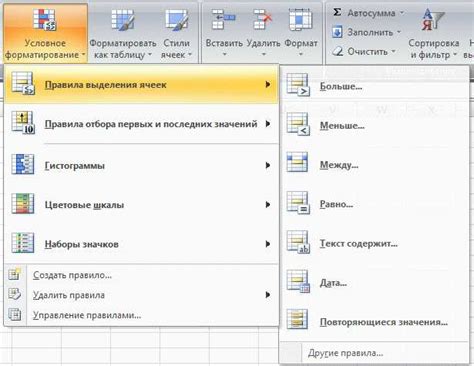Open Условное форматирование dropdown arrow
This screenshot has width=474, height=366.
point(83,55)
